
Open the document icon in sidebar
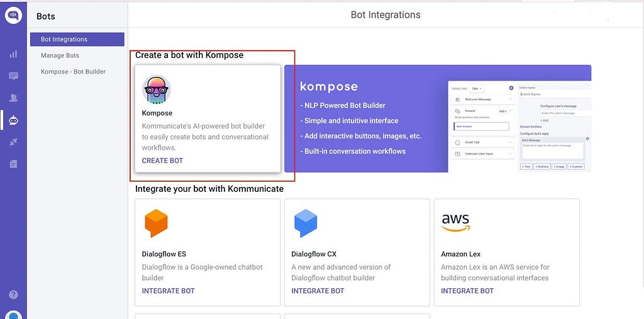pyautogui.click(x=14, y=164)
